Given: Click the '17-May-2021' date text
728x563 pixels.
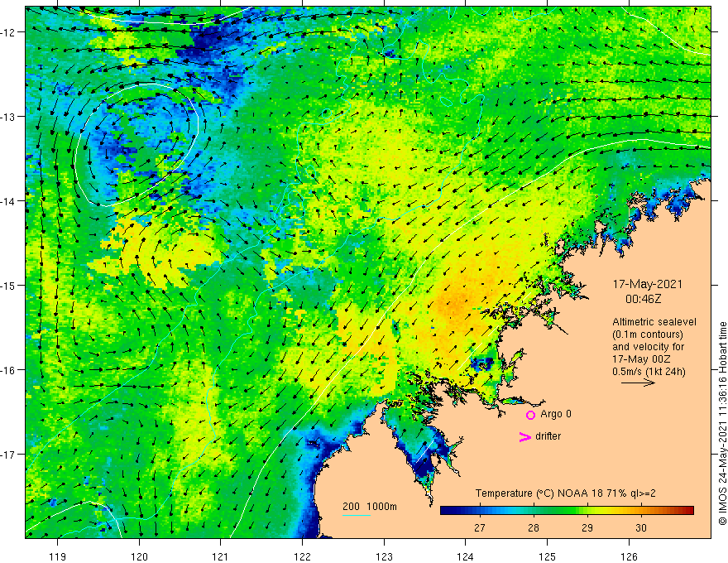Looking at the screenshot, I should pos(647,284).
